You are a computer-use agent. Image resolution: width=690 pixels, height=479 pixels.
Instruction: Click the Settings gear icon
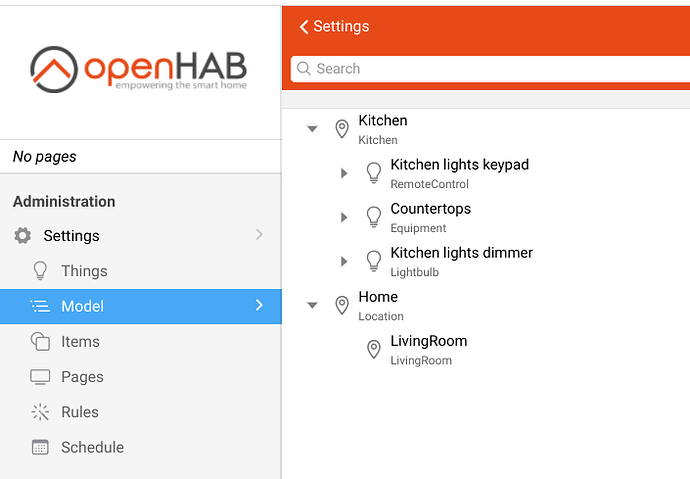point(23,236)
